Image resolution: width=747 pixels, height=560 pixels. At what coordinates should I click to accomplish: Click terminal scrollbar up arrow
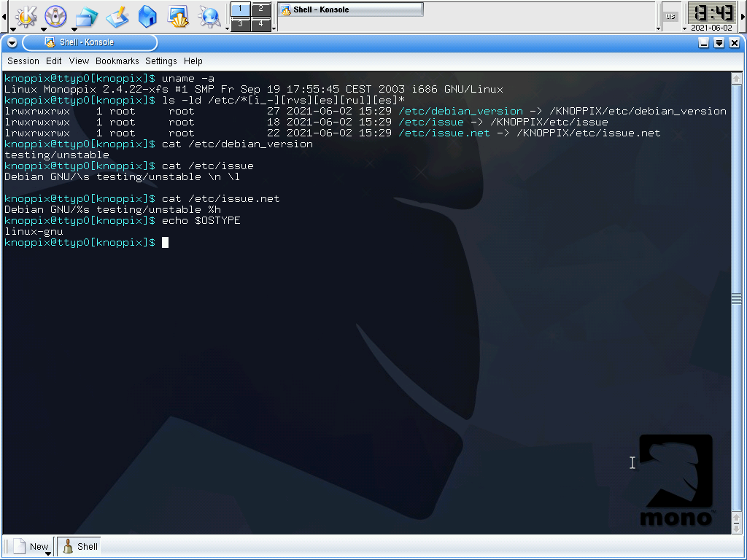(x=737, y=79)
